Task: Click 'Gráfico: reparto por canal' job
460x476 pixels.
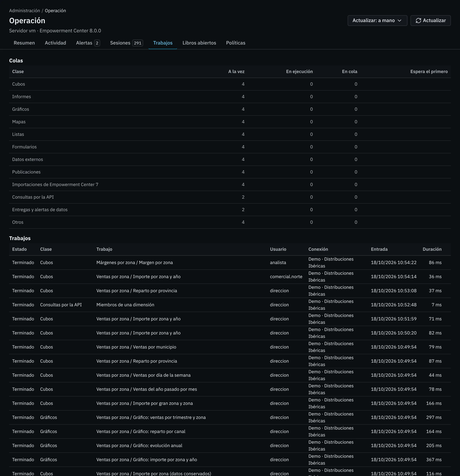Action: tap(141, 431)
